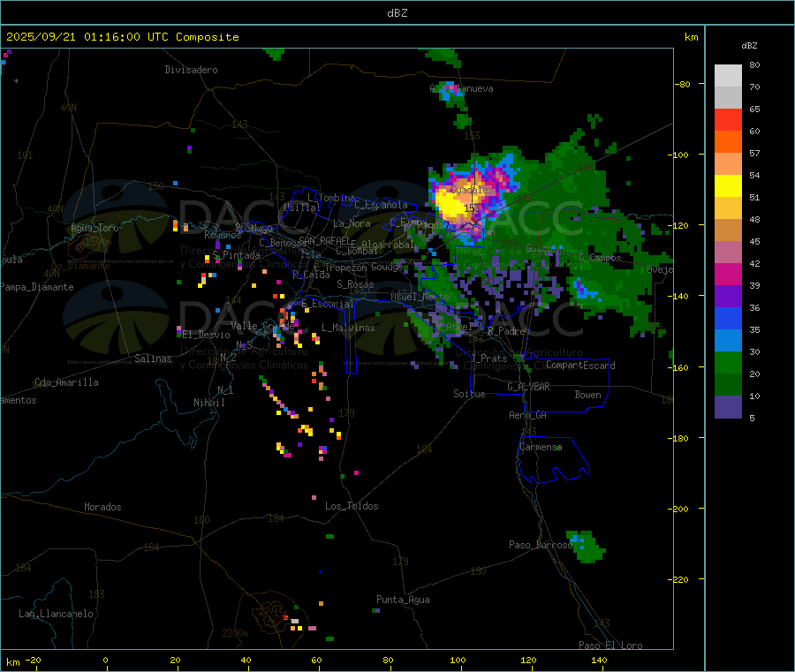Click the Nihuil place label

coord(209,403)
